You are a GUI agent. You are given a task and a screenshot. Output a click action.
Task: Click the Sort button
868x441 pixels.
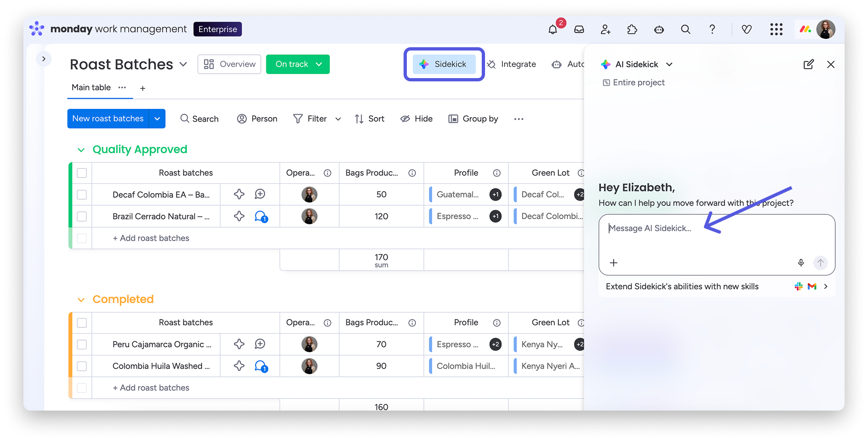coord(369,119)
